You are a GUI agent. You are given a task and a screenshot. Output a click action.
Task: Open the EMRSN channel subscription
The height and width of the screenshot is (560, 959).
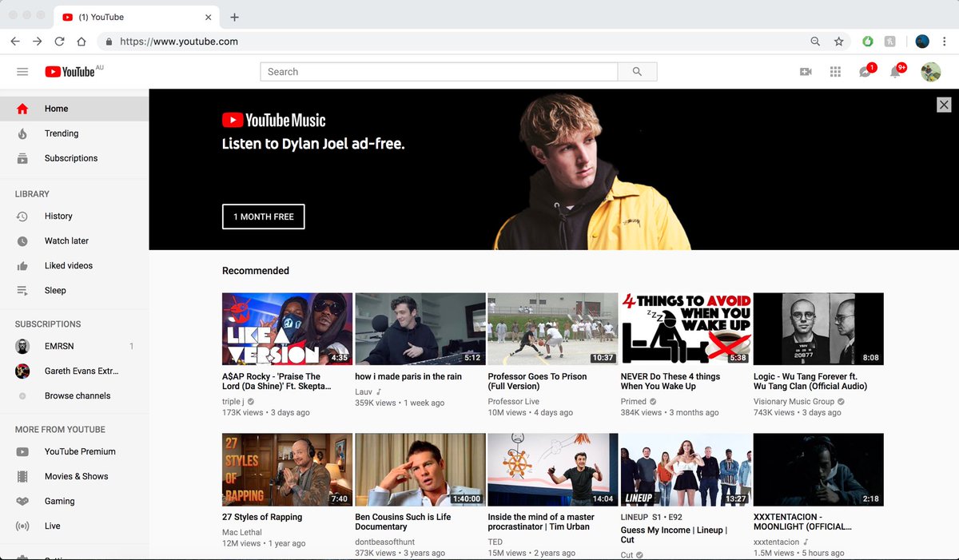click(x=74, y=346)
